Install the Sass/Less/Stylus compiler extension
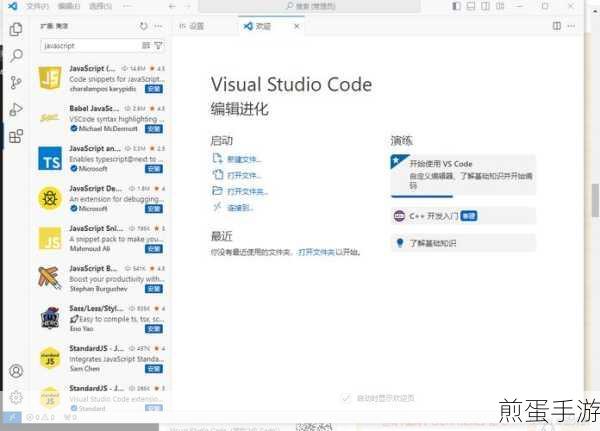Screen dimensions: 600x431 coord(154,329)
